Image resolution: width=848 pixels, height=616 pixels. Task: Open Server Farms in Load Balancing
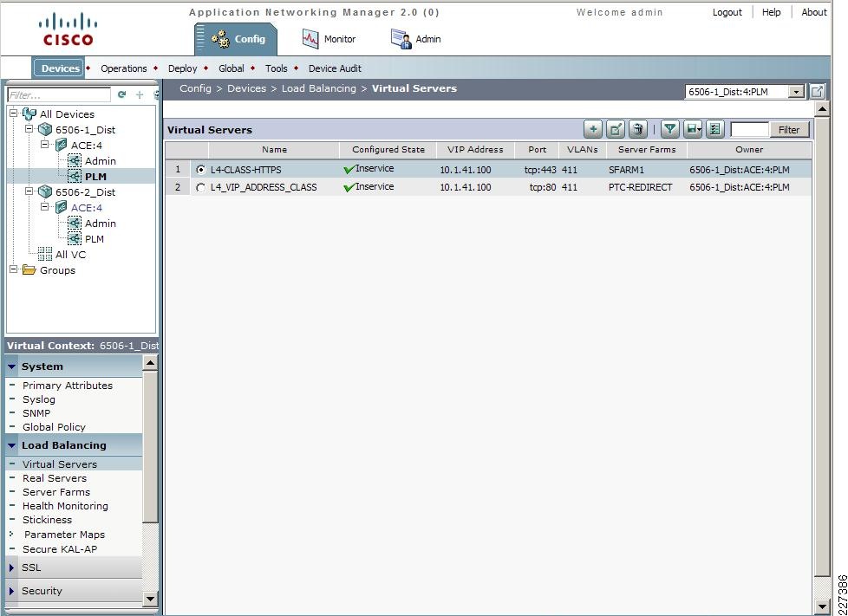coord(56,492)
